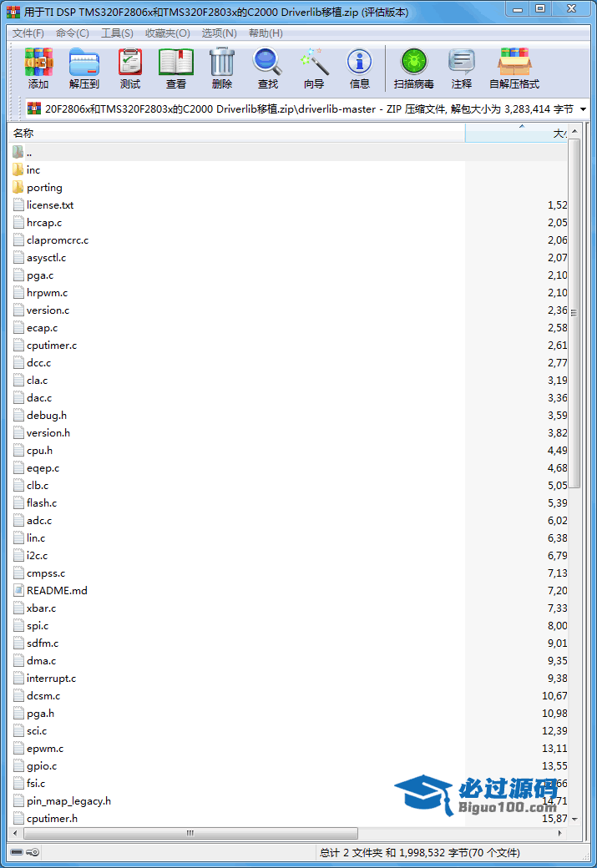The width and height of the screenshot is (597, 868).
Task: Click the drive icon in status bar
Action: coord(17,852)
